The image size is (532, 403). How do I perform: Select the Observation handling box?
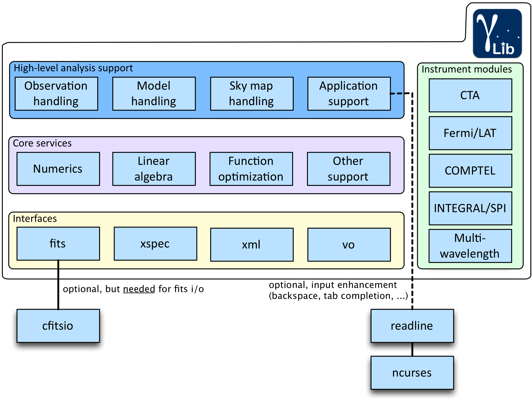tap(56, 94)
